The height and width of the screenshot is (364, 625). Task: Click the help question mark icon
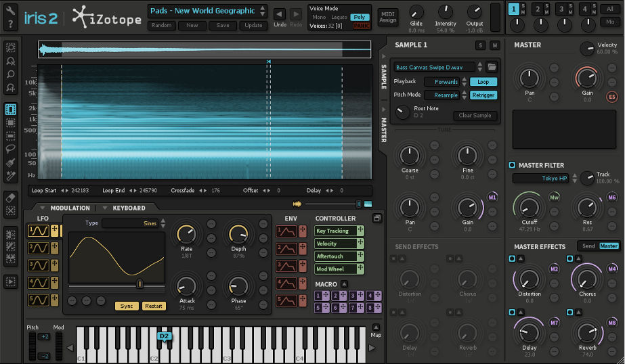pos(11,25)
